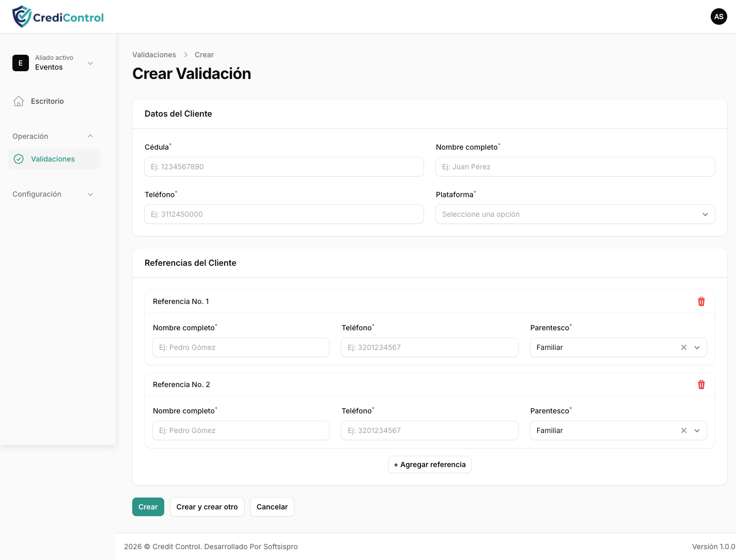Screen dimensions: 736x560
Task: Click the green Crear button
Action: pos(148,507)
